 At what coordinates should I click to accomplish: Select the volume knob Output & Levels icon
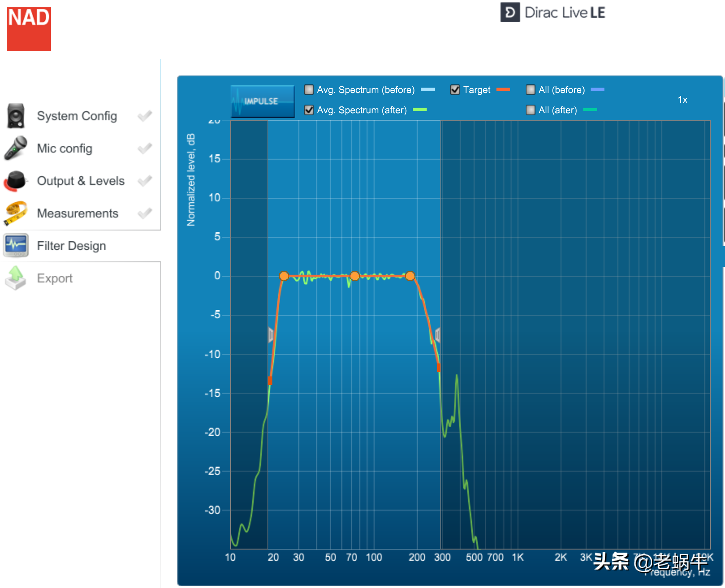pyautogui.click(x=16, y=181)
